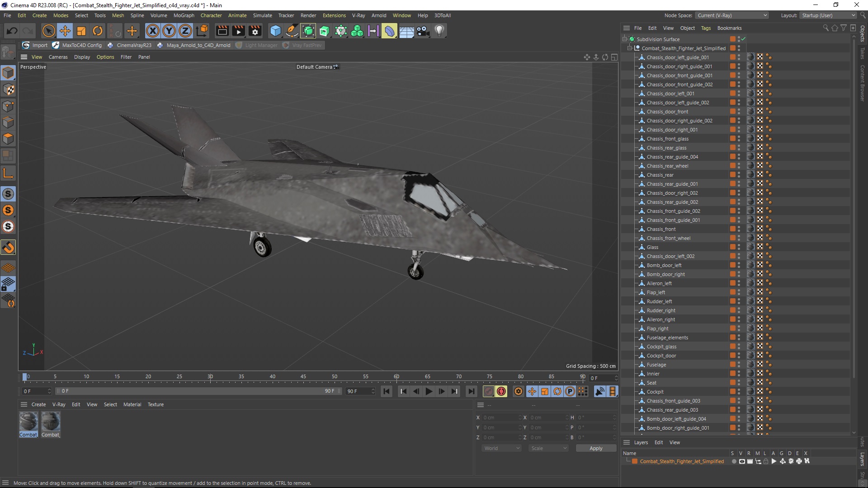Viewport: 868px width, 488px height.
Task: Click the Floor grid icon
Action: click(x=406, y=31)
